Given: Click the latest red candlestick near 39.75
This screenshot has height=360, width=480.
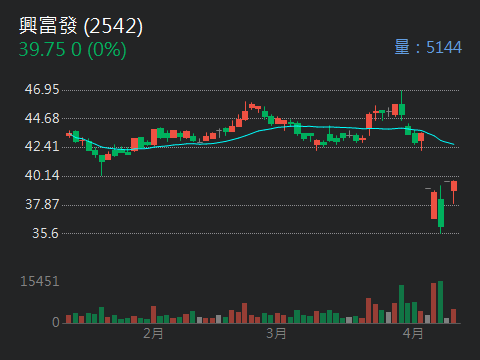Looking at the screenshot, I should coord(454,192).
